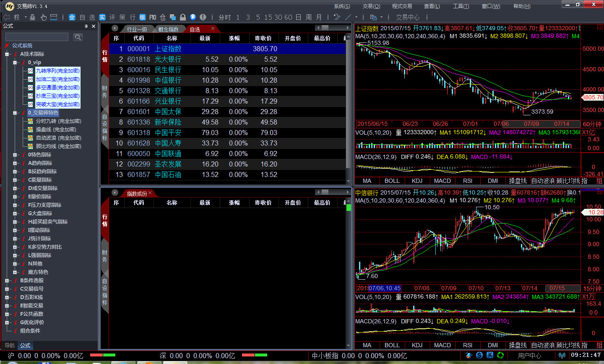Toggle the blue 板 toolbar button
This screenshot has width=604, height=364.
click(143, 17)
